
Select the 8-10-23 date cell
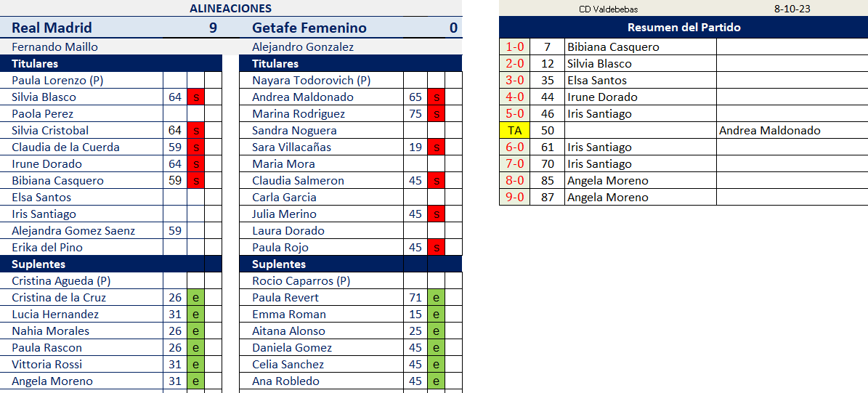pyautogui.click(x=792, y=8)
